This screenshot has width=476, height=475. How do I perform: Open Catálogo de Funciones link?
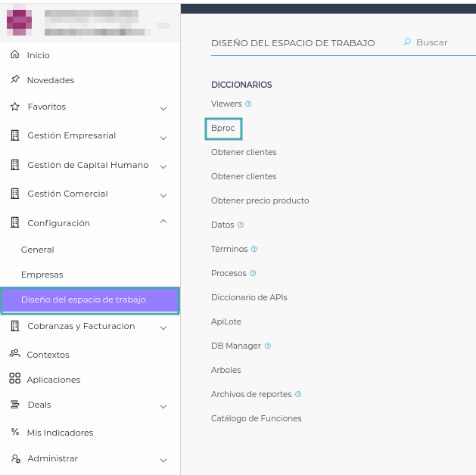point(256,418)
